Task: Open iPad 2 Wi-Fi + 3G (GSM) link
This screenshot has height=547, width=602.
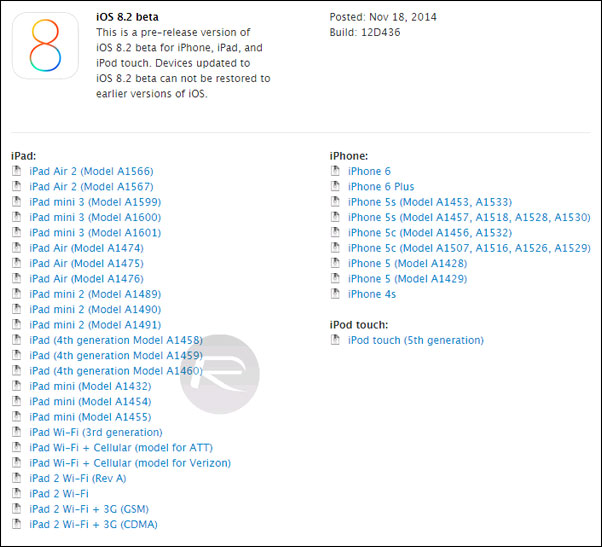Action: [x=89, y=509]
